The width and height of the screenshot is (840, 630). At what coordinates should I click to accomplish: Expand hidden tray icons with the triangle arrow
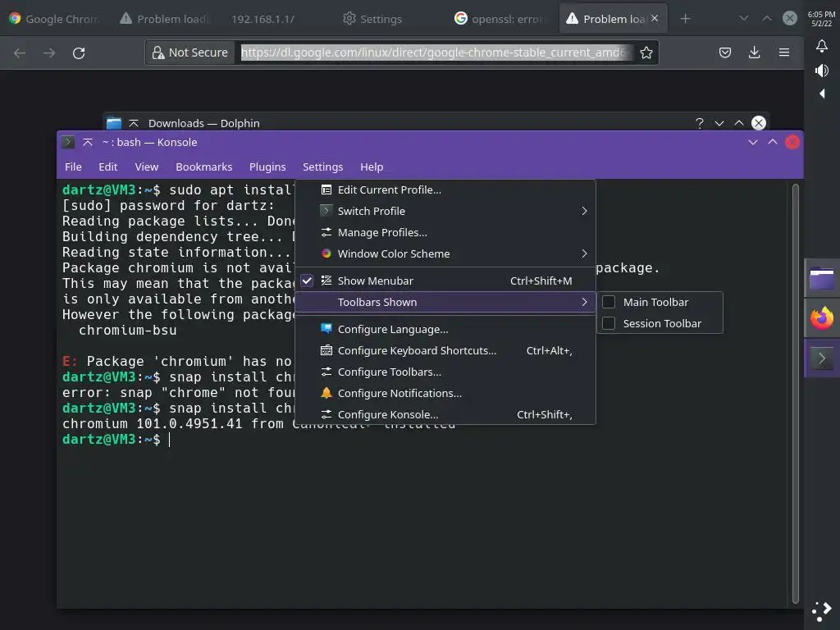point(822,94)
